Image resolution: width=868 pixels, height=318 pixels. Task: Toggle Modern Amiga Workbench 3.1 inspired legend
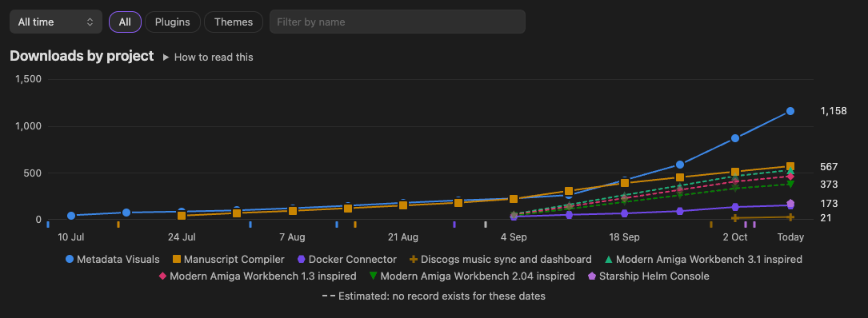703,259
